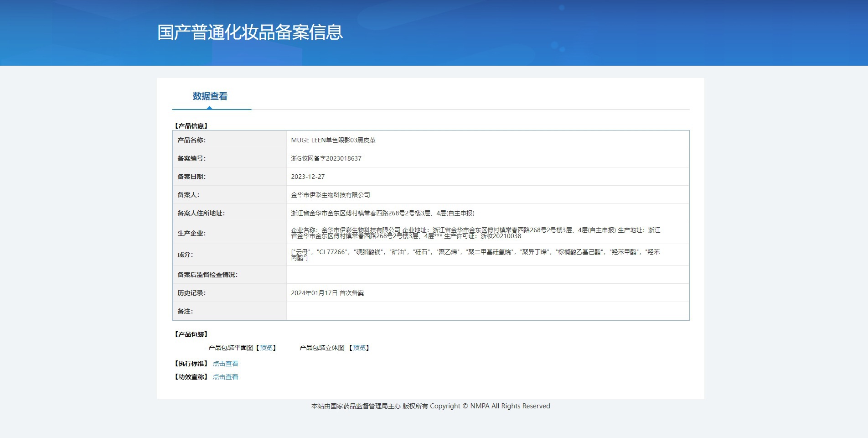The width and height of the screenshot is (868, 438).
Task: Click the 产品信息 section heading
Action: click(191, 126)
